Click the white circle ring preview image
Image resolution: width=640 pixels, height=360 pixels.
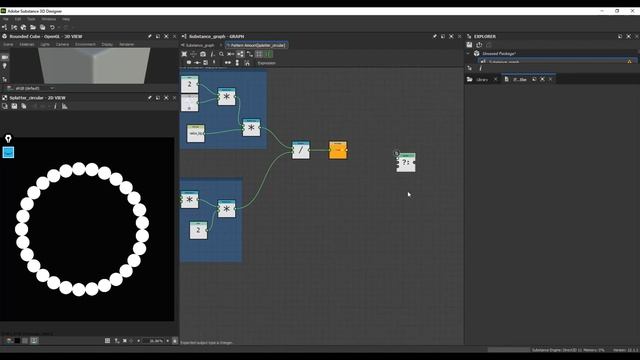pyautogui.click(x=82, y=229)
